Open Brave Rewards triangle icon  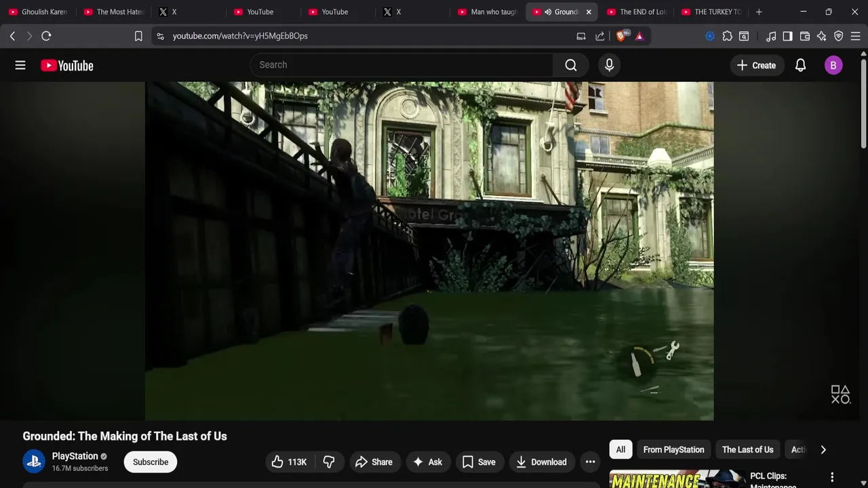(x=639, y=36)
